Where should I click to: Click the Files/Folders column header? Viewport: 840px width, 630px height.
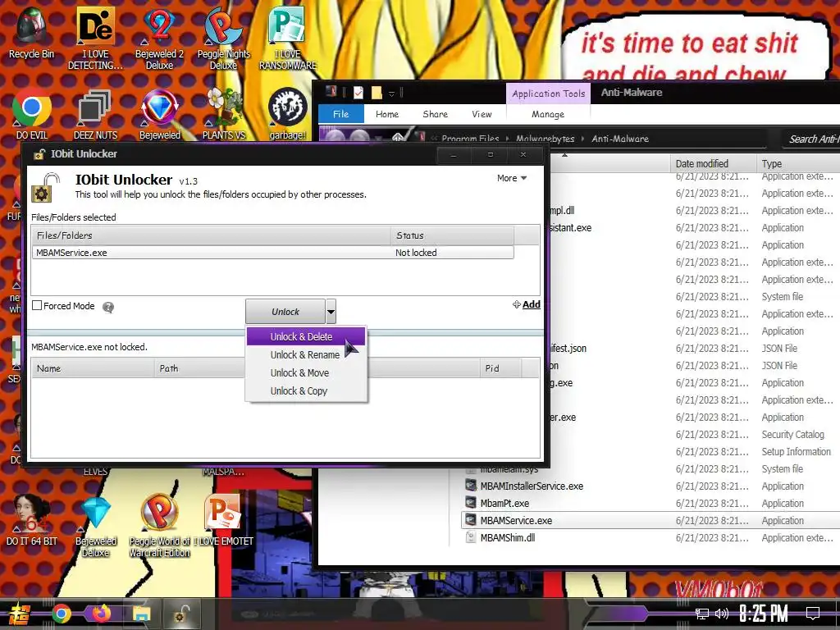[x=211, y=235]
